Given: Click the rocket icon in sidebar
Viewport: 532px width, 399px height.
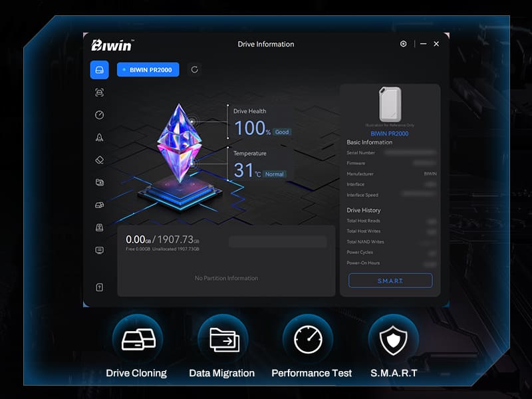Looking at the screenshot, I should [99, 138].
